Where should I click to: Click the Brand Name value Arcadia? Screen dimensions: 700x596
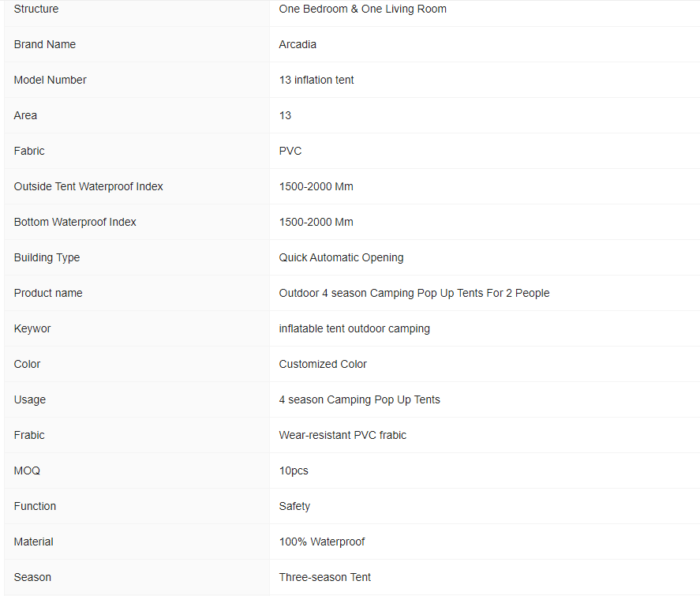point(298,44)
